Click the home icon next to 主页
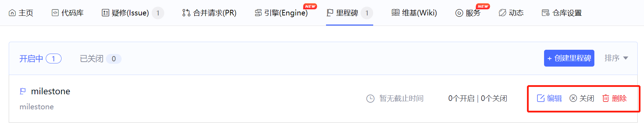This screenshot has width=644, height=130. 12,13
